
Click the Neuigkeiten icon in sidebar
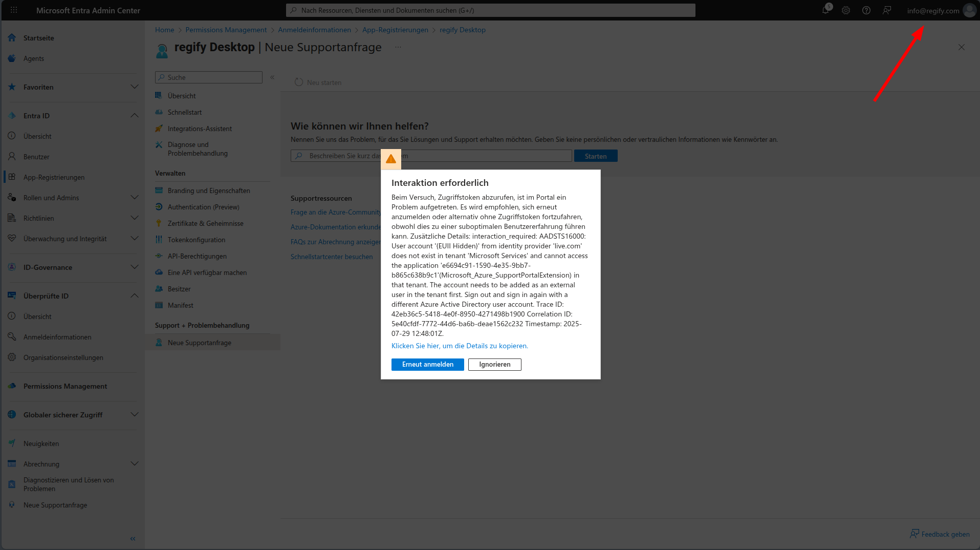click(x=12, y=443)
